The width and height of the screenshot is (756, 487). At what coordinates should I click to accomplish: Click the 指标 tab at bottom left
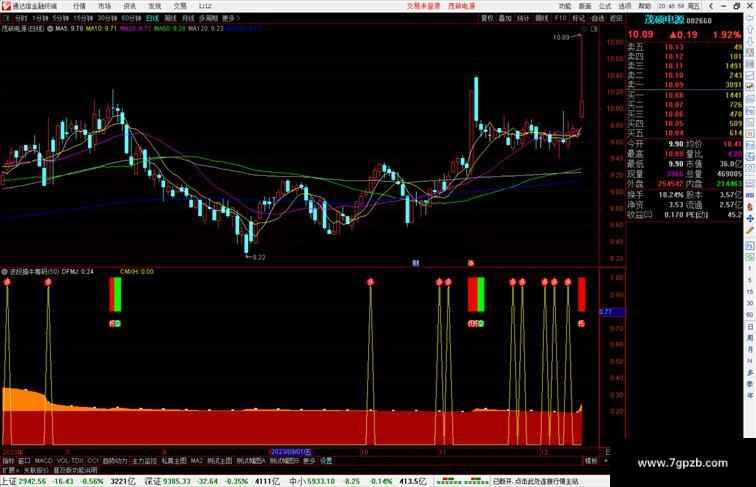(x=8, y=461)
